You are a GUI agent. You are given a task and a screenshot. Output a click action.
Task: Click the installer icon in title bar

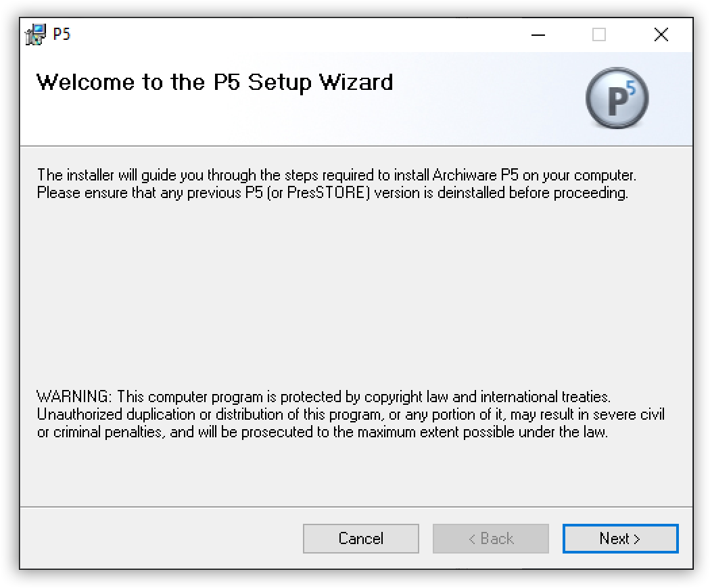pos(35,34)
